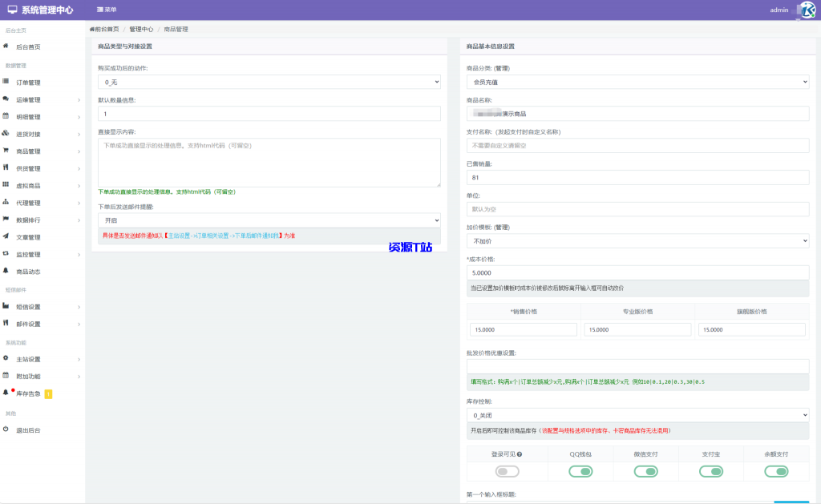Open the 菜单 item in top bar
This screenshot has height=504, width=821.
[x=107, y=10]
